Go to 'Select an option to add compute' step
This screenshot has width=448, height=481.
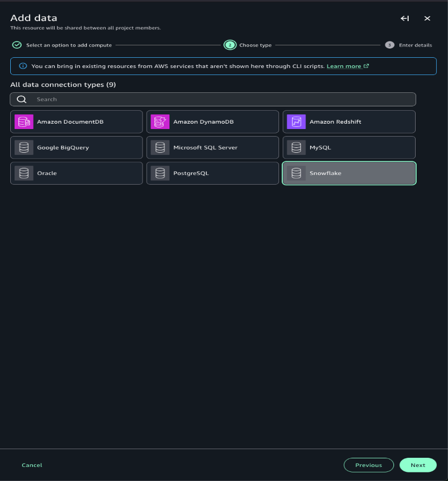click(x=69, y=45)
